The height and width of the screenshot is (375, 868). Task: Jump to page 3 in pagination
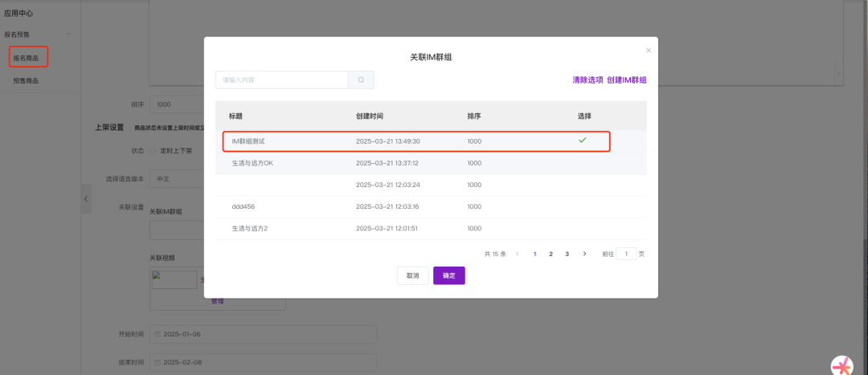coord(567,254)
